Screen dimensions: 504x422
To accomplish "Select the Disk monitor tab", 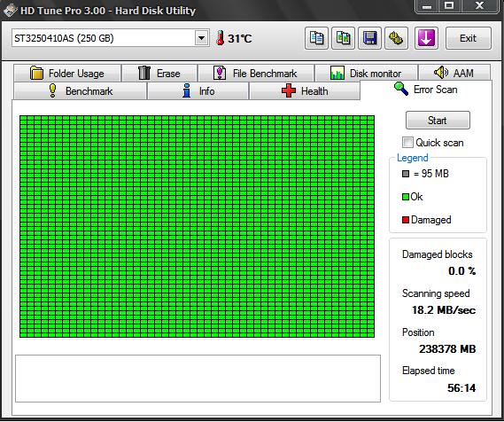I will pos(366,73).
